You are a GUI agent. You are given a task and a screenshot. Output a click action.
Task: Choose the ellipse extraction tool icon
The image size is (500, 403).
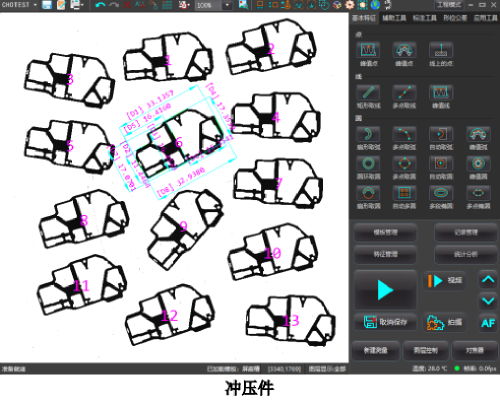[x=441, y=197]
